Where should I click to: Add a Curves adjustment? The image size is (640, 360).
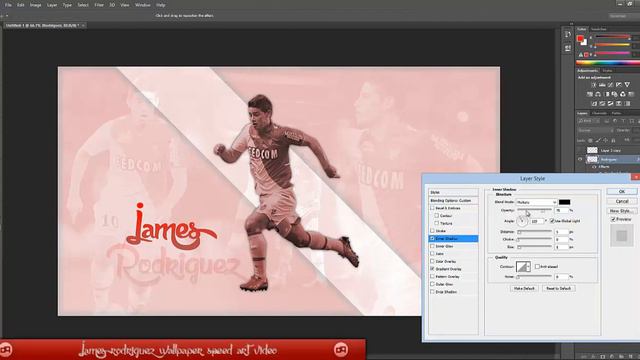tap(610, 85)
